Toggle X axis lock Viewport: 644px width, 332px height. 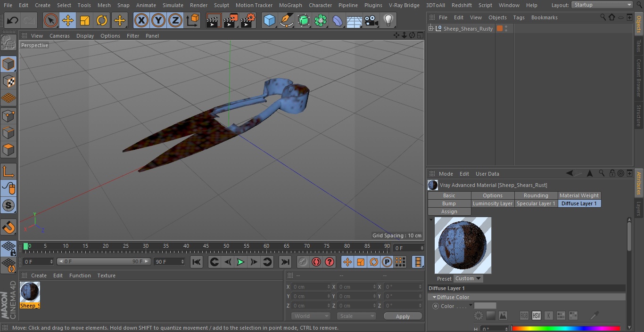[x=141, y=21]
